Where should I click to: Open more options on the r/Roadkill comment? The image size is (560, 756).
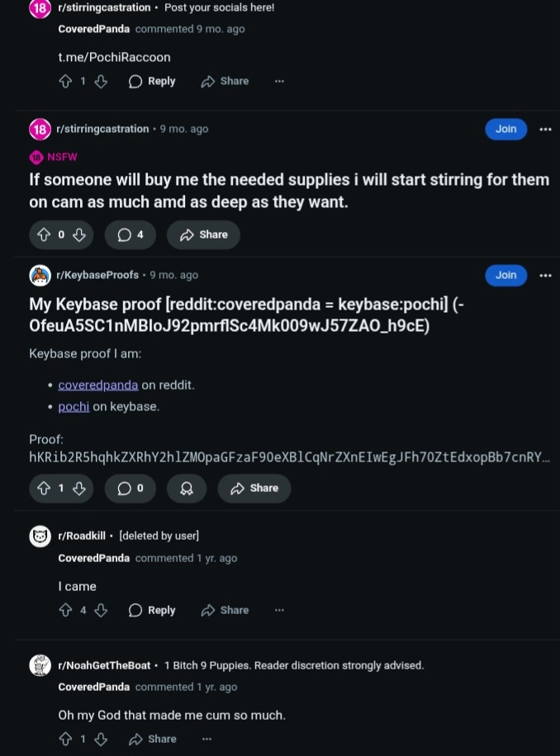coord(279,610)
